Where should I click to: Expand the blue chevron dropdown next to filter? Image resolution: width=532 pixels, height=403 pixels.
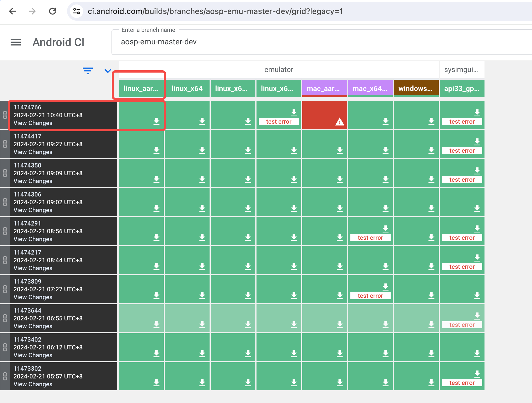[108, 71]
